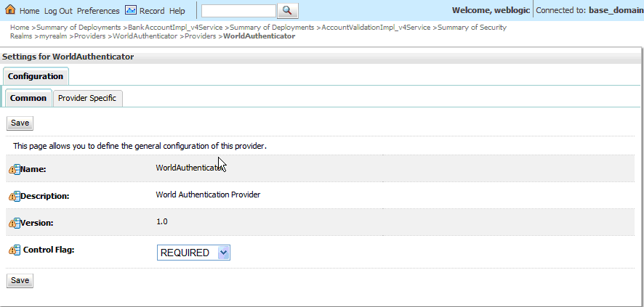The image size is (644, 307).
Task: Click the lower Save button
Action: (20, 280)
